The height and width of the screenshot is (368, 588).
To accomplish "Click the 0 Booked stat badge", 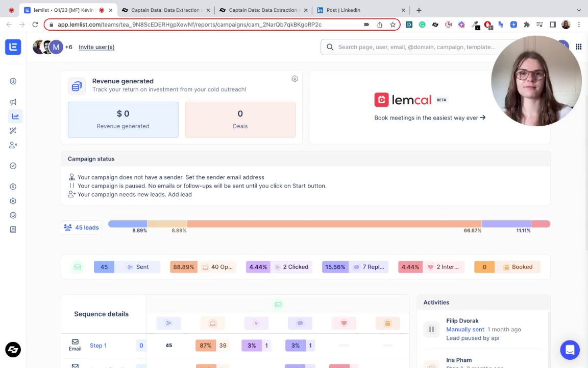I will pyautogui.click(x=507, y=267).
